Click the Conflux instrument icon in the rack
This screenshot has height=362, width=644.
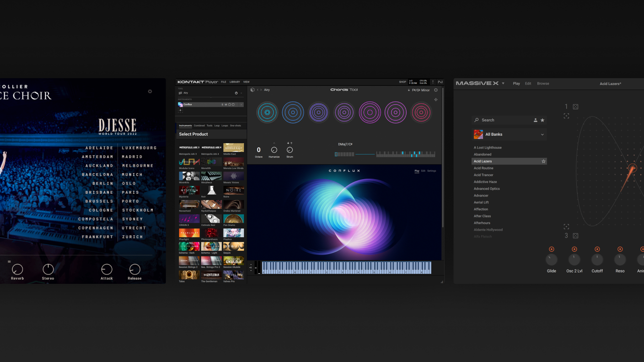point(180,105)
